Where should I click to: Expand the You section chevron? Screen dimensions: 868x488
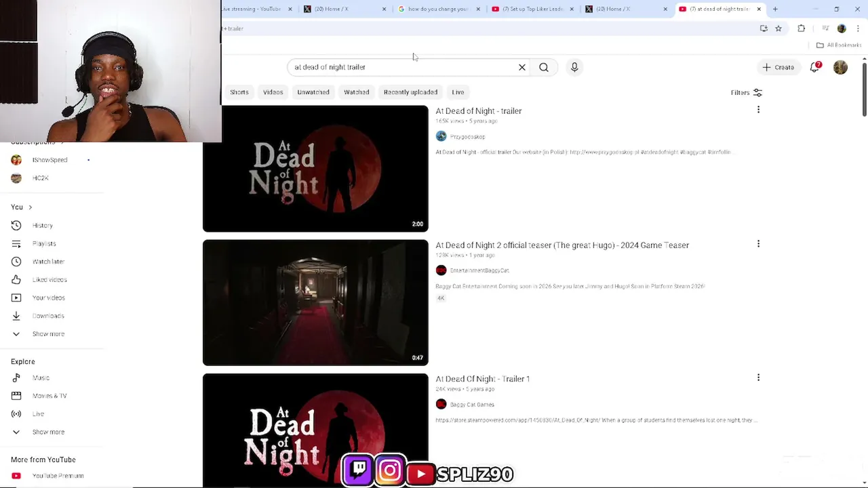coord(30,207)
